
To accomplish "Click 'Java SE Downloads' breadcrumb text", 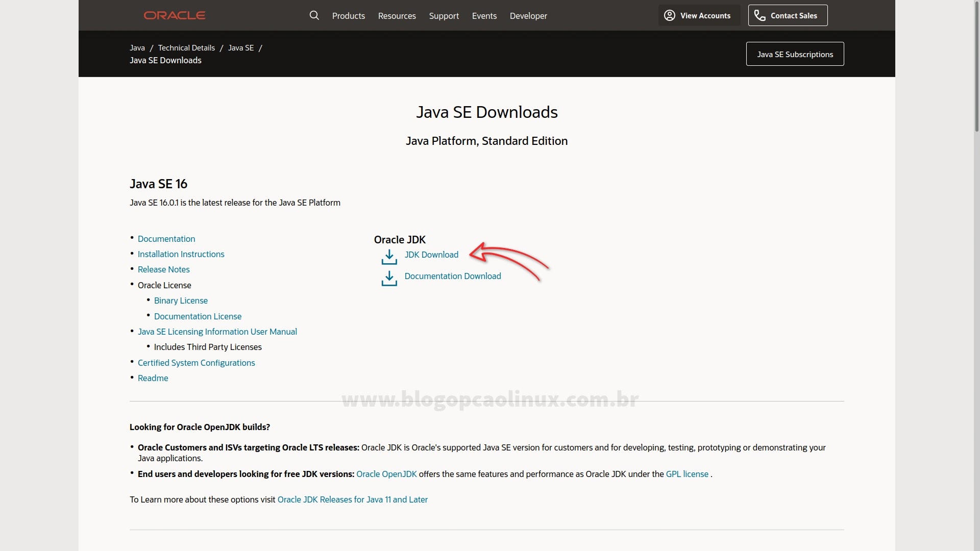I will [x=165, y=60].
